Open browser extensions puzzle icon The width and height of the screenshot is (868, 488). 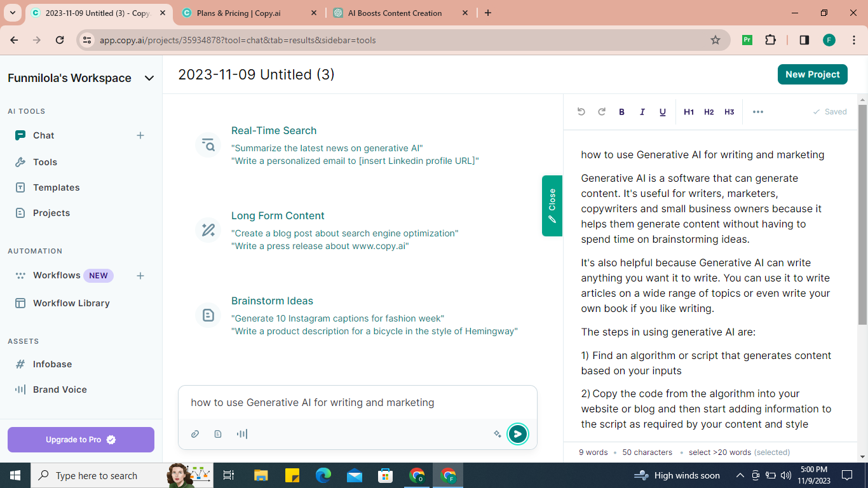tap(771, 40)
